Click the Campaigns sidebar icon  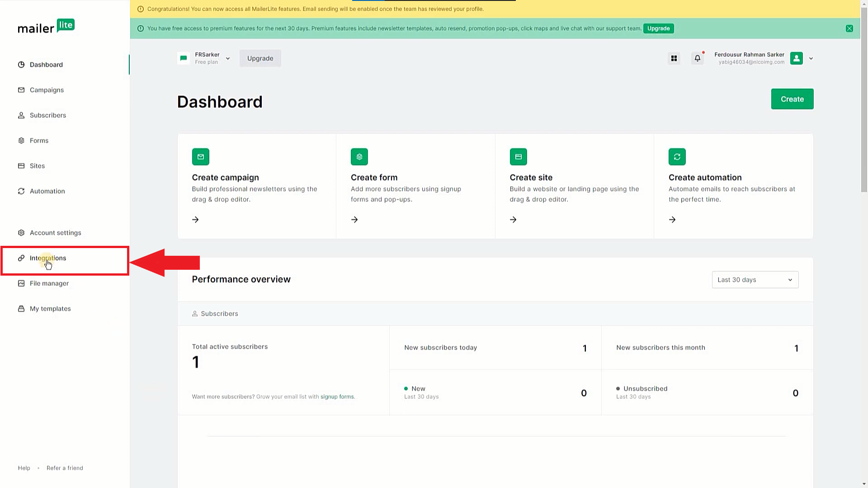pyautogui.click(x=21, y=90)
